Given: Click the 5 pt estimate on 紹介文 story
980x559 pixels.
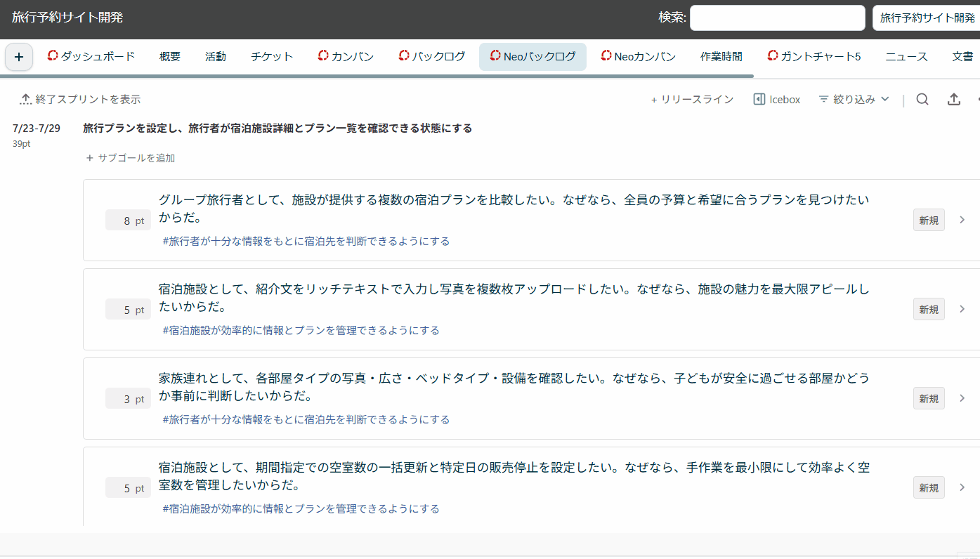Looking at the screenshot, I should click(128, 310).
